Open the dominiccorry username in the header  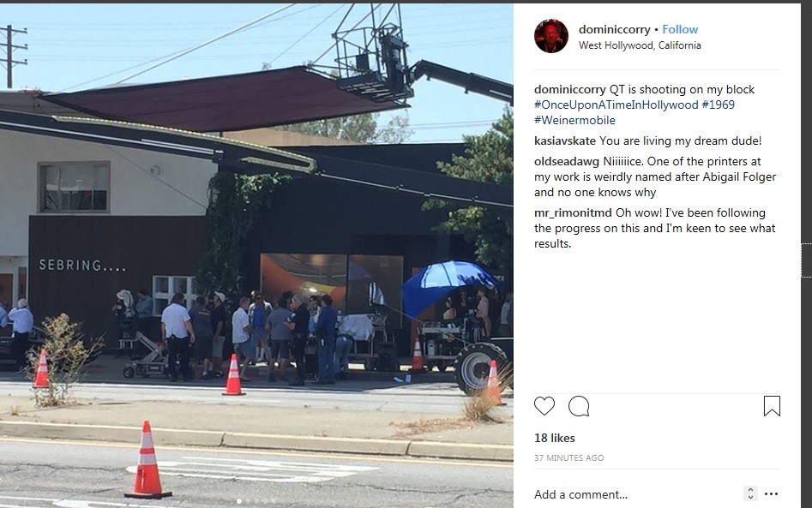tap(614, 29)
